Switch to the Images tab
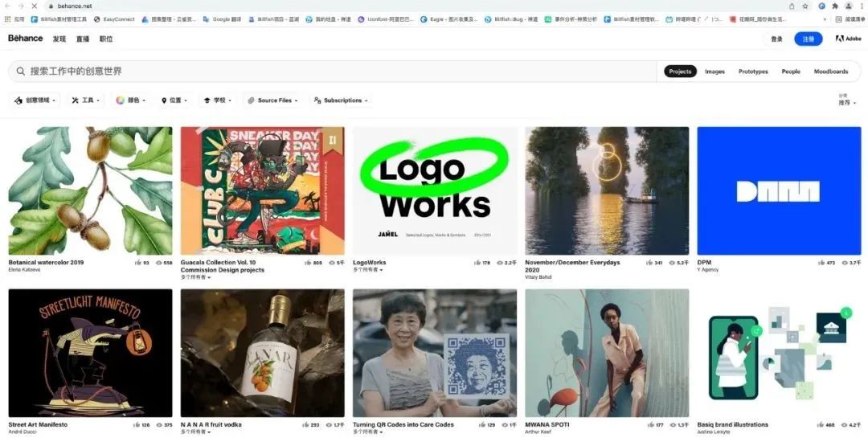 (714, 72)
